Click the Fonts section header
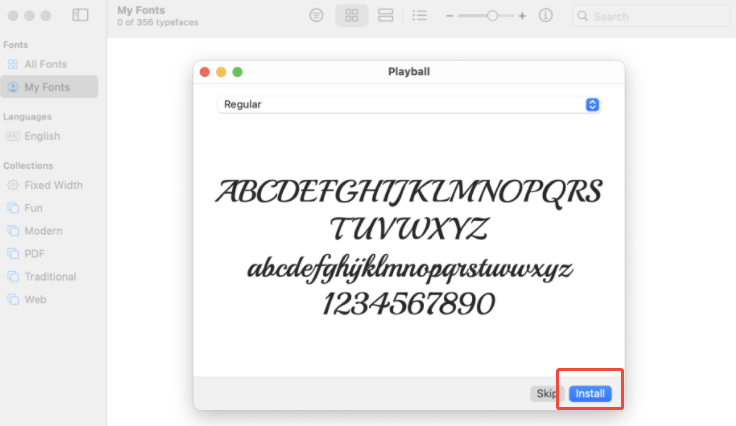The height and width of the screenshot is (426, 736). tap(15, 45)
